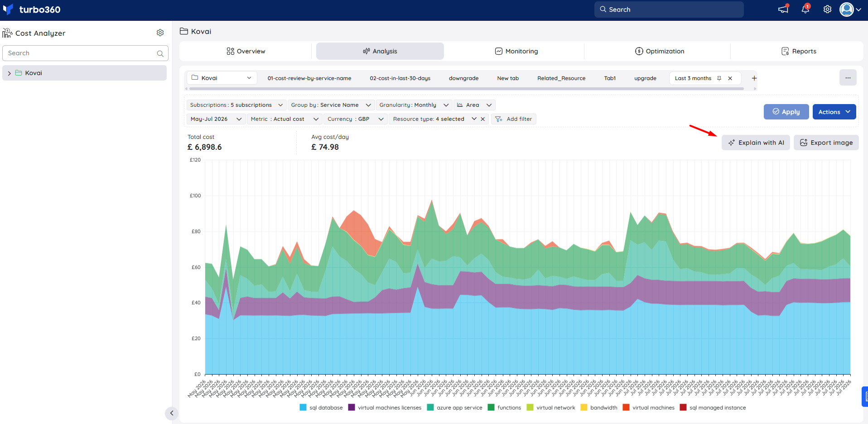Open the announcements megaphone icon

click(783, 9)
